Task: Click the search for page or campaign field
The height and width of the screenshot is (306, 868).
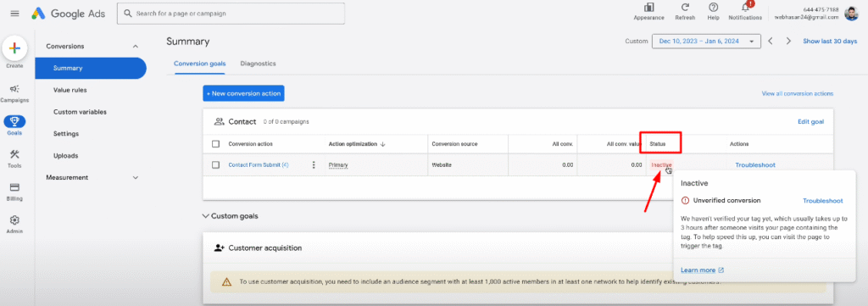Action: (231, 14)
